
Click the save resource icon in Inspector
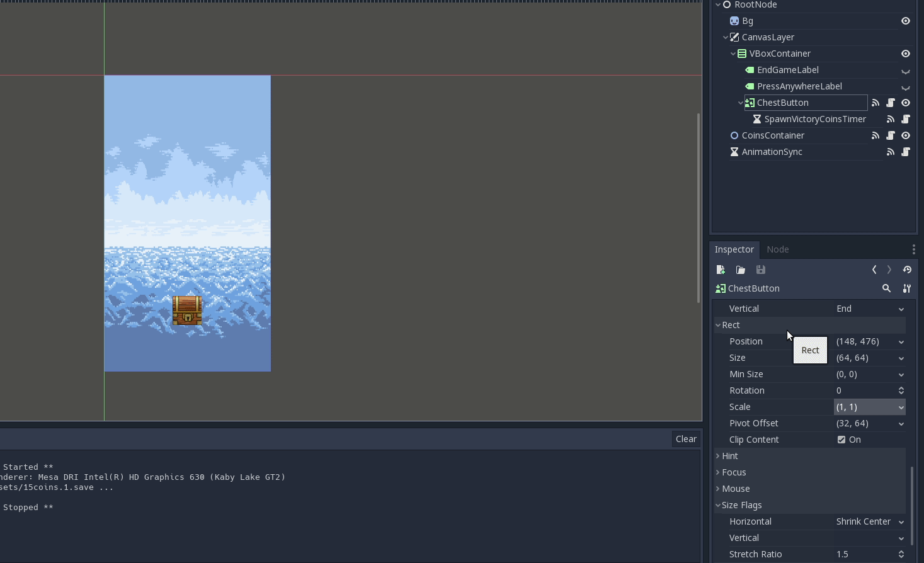(761, 270)
